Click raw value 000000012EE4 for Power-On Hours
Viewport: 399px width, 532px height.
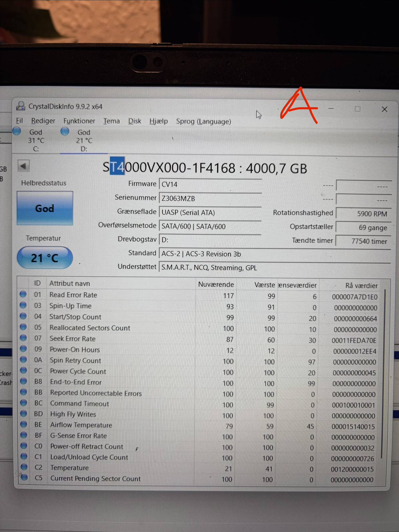(355, 351)
